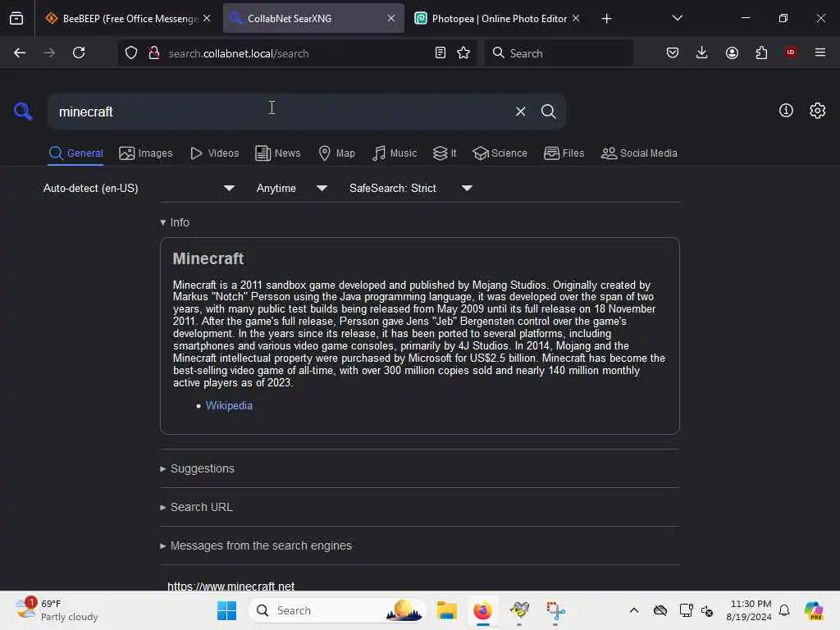Image resolution: width=840 pixels, height=630 pixels.
Task: Click the taskbar Search box
Action: point(337,610)
